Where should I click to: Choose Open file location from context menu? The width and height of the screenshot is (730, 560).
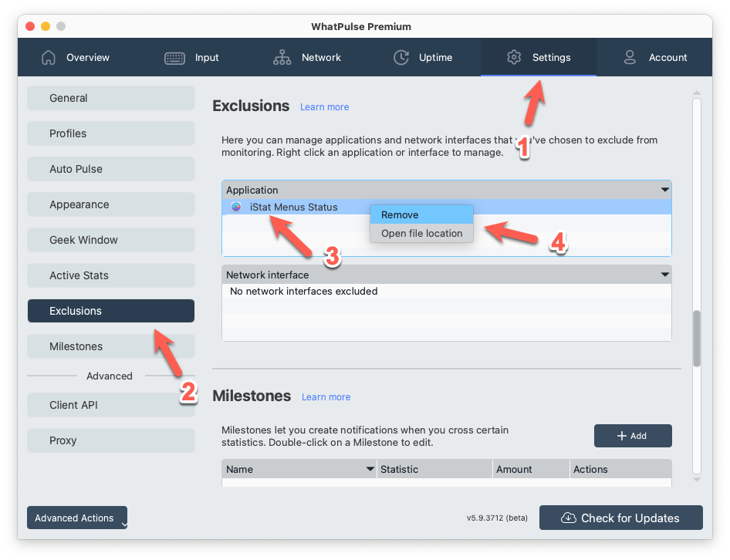tap(422, 233)
